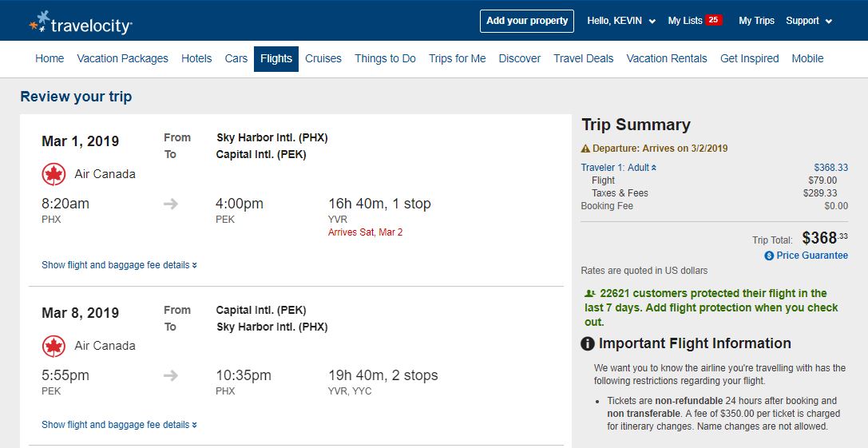Open the Vacation Packages tab
The image size is (868, 448).
point(122,58)
